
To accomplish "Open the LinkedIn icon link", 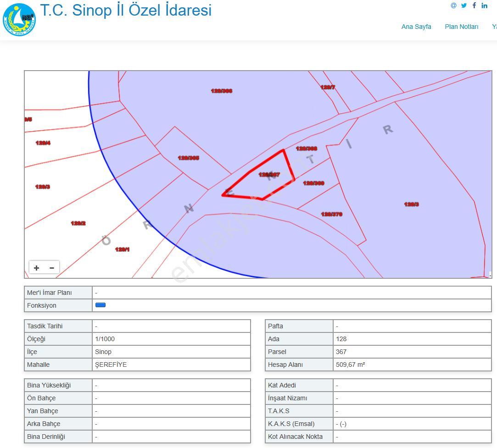I will (484, 6).
